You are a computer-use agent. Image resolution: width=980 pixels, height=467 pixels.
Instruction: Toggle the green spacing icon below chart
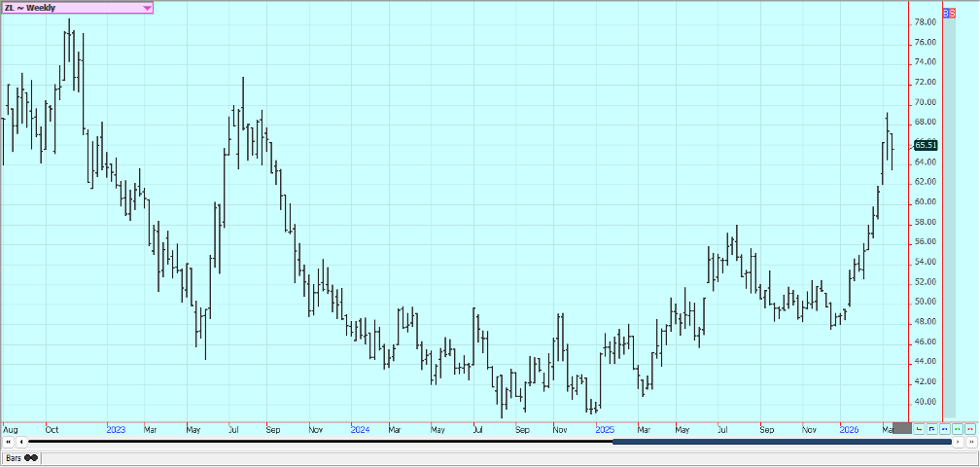(x=957, y=428)
